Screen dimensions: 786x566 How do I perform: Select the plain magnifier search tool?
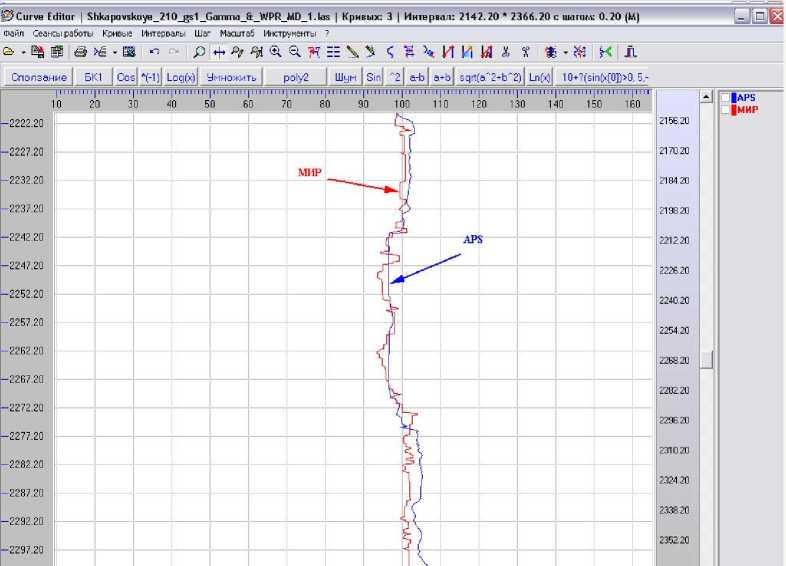[x=199, y=52]
